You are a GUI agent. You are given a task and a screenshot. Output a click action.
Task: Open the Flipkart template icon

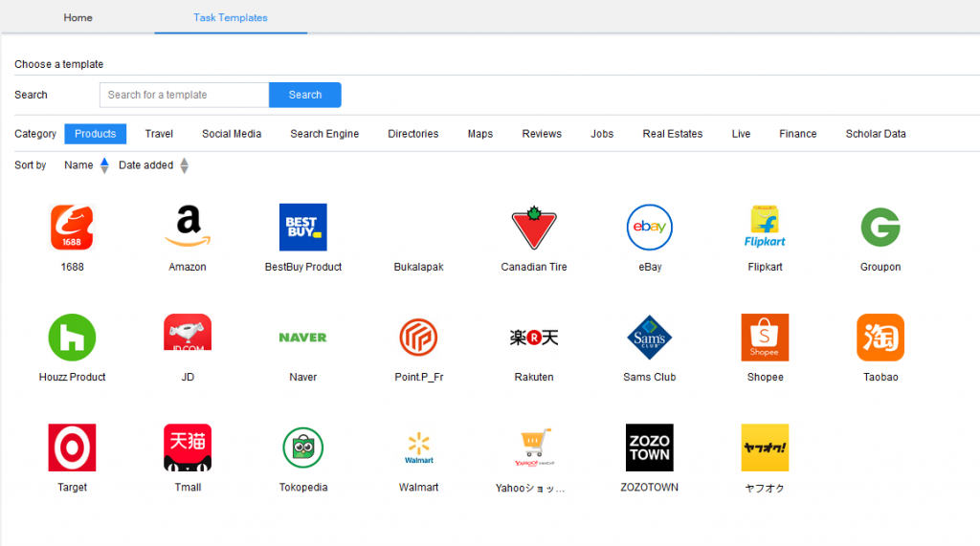point(765,228)
